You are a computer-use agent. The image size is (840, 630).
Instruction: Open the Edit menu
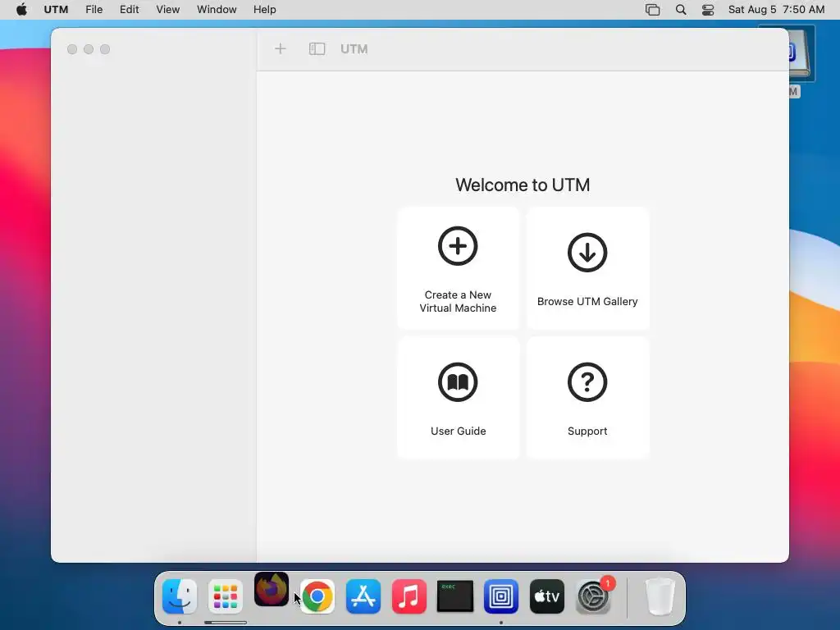point(129,10)
